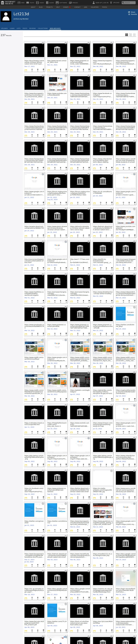The width and height of the screenshot is (138, 644).
Task: Click the '237 Results' count text
Action: click(6, 35)
